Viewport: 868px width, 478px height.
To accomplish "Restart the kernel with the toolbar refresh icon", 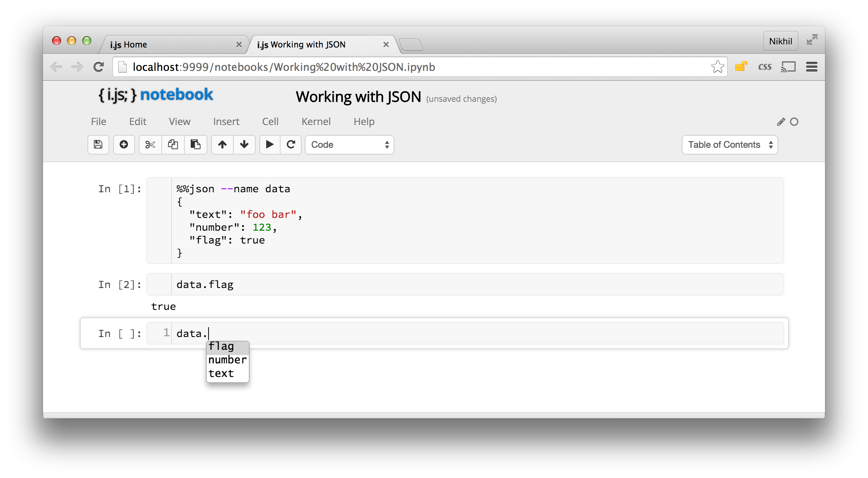I will (x=291, y=145).
